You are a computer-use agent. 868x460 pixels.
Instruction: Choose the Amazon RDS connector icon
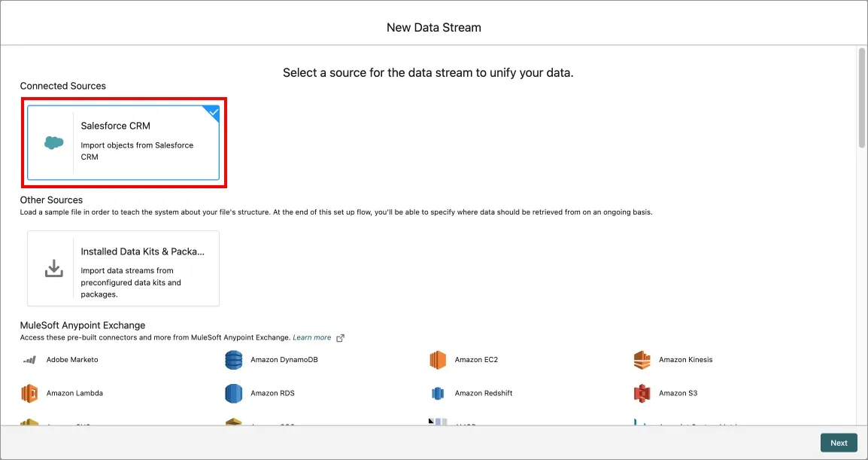(234, 393)
